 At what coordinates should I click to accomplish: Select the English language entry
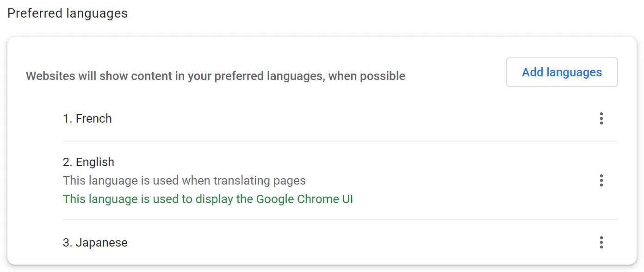pos(95,162)
